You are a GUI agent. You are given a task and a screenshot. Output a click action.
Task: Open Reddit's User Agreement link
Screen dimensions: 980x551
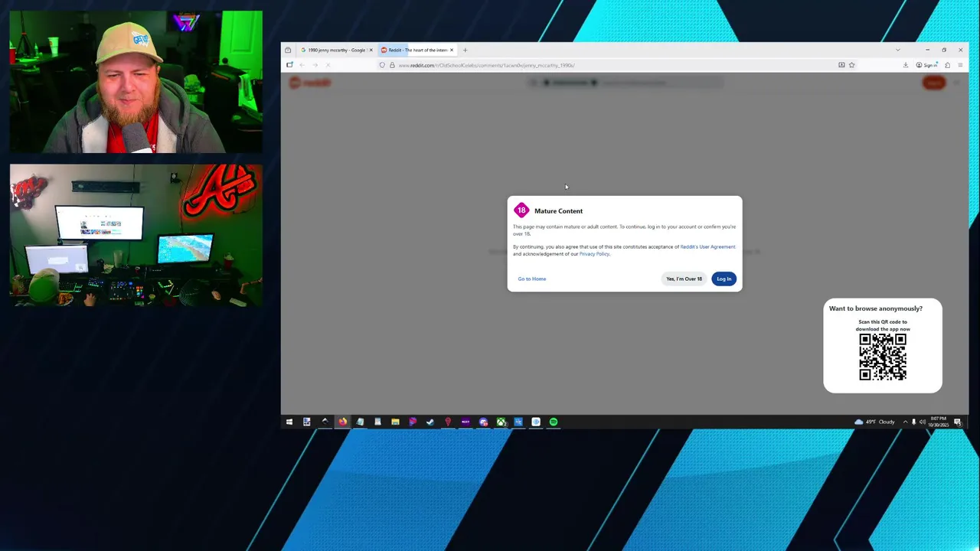click(x=707, y=246)
